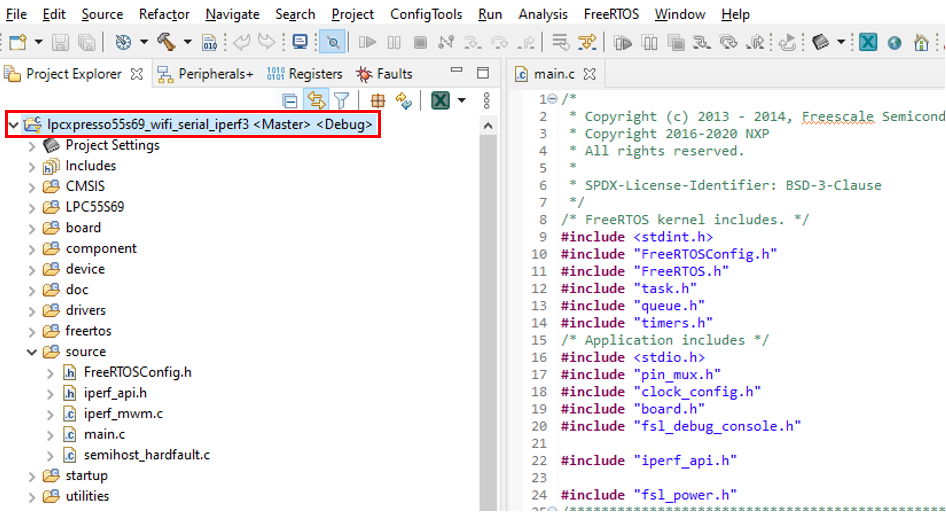946x523 pixels.
Task: Click the hammer Build icon
Action: tap(166, 42)
